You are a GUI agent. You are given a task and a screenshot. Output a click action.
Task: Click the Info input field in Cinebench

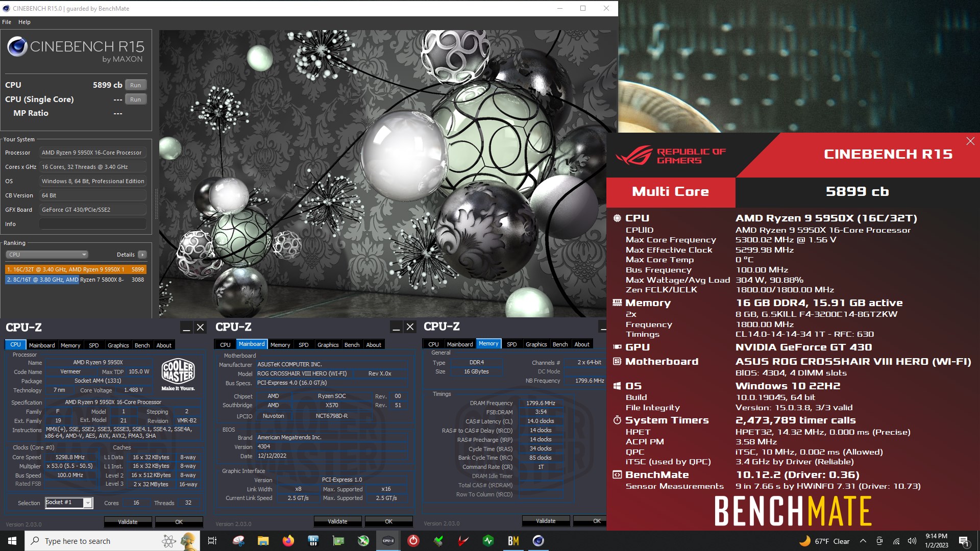coord(93,224)
